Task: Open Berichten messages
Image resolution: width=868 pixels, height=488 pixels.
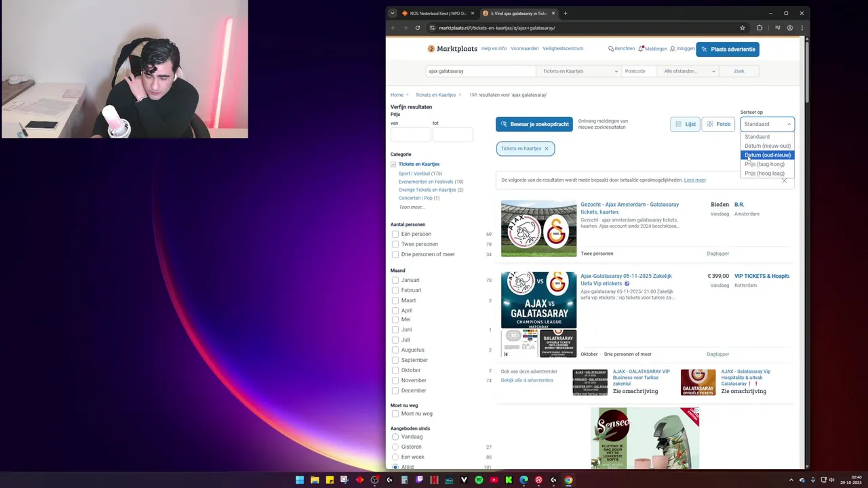Action: (x=621, y=49)
